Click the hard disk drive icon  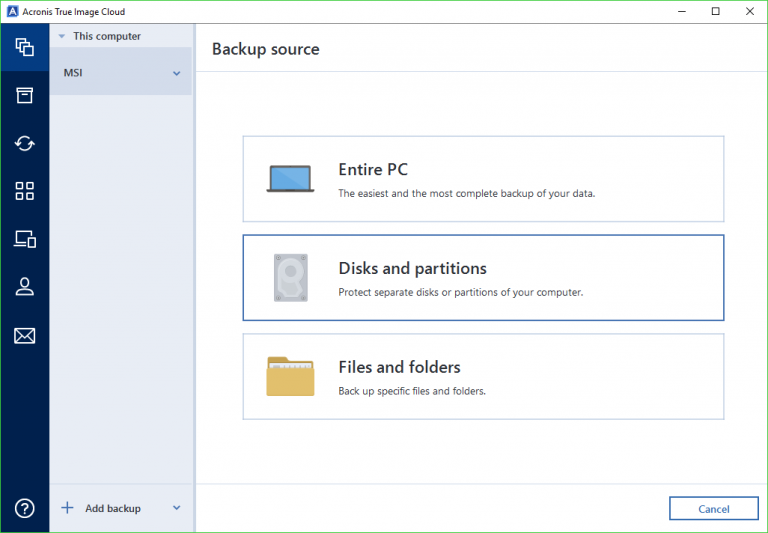pos(290,277)
